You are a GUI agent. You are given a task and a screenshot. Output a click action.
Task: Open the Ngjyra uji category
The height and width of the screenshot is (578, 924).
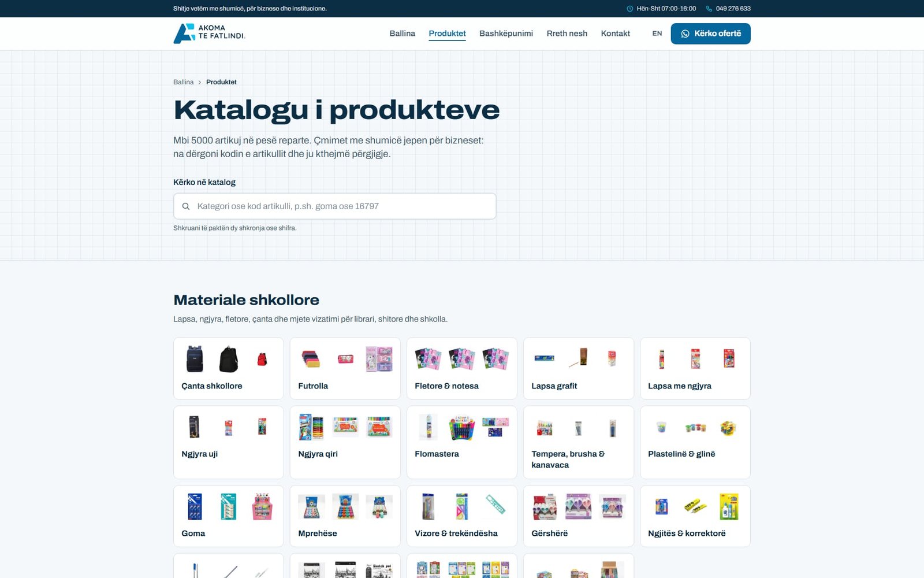[229, 442]
